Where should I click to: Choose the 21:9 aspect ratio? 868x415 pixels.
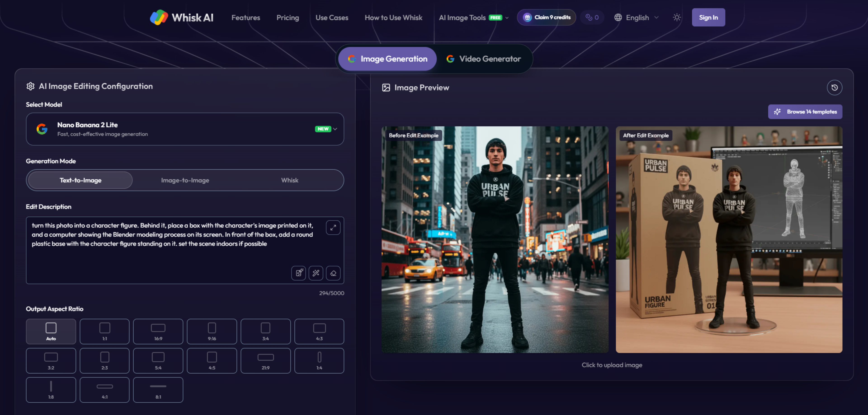(x=266, y=361)
